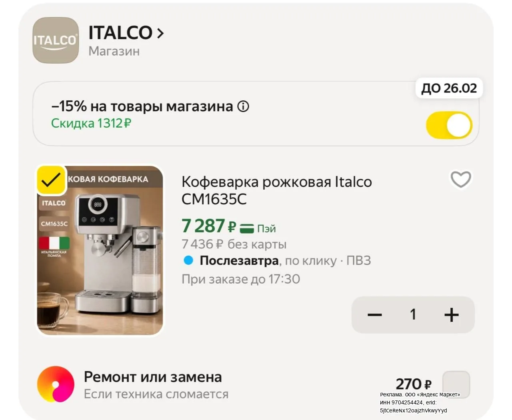This screenshot has height=420, width=512.
Task: Open the colorful repair service icon
Action: (x=56, y=384)
